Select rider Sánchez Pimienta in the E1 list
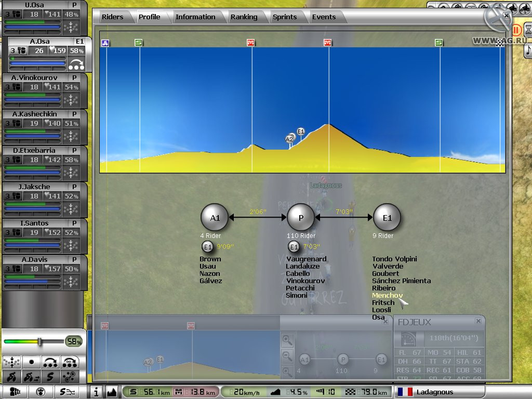This screenshot has width=532, height=399. click(x=402, y=281)
